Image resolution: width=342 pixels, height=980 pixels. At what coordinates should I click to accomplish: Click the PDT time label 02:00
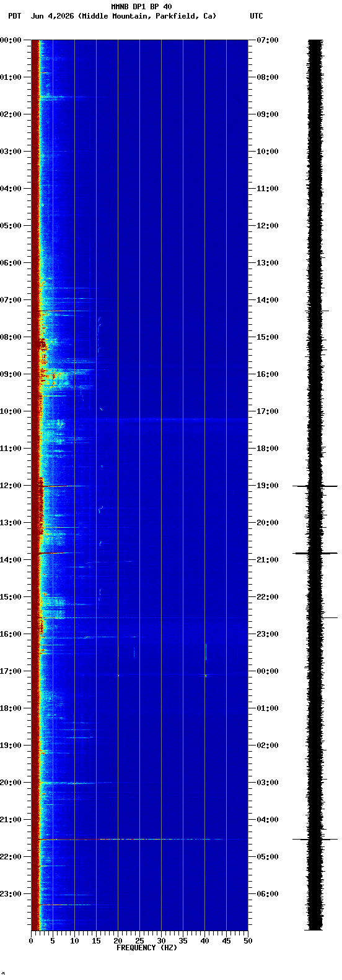click(11, 114)
